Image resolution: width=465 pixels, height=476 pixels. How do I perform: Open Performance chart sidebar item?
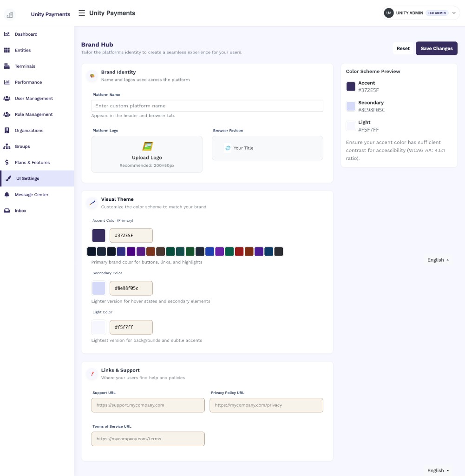[37, 82]
